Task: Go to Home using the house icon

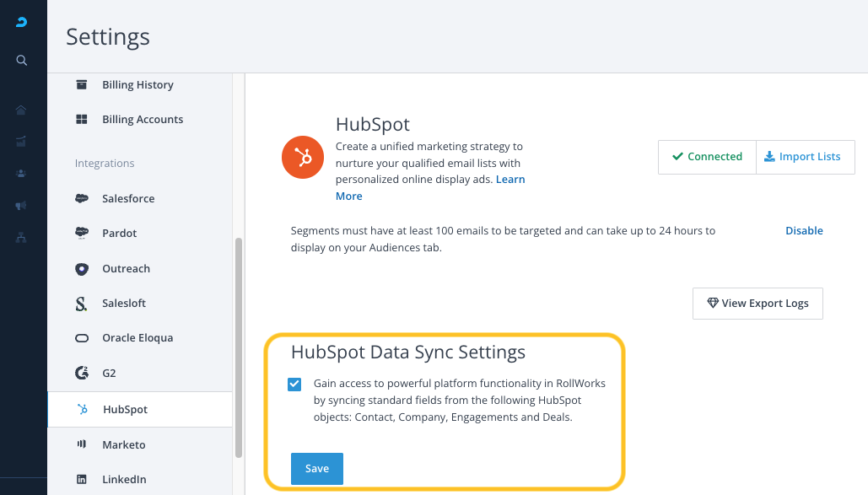Action: coord(22,110)
